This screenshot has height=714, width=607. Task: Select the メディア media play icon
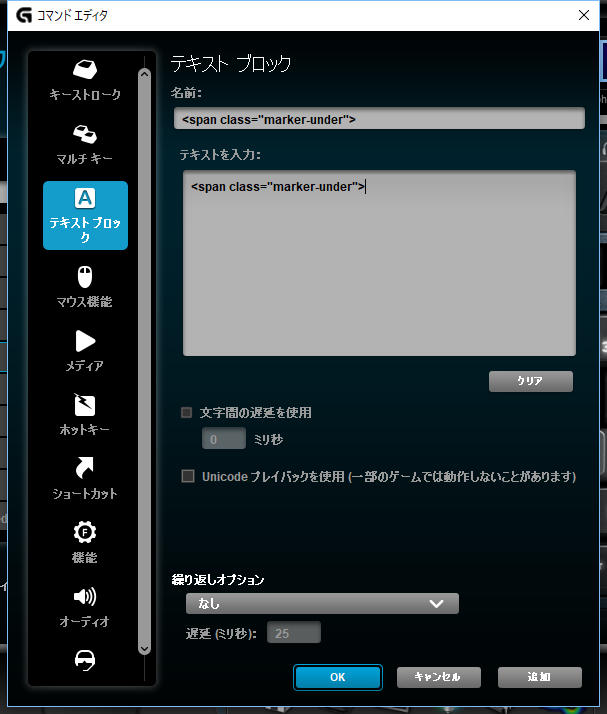tap(85, 341)
